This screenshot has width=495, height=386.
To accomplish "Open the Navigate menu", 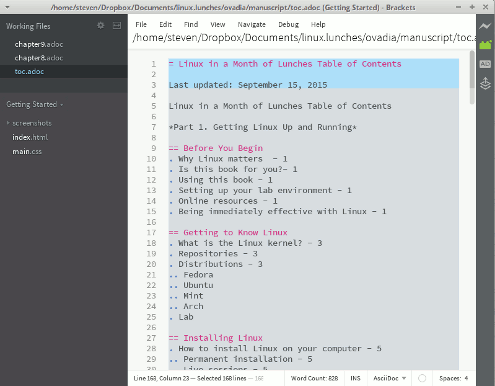I will [x=251, y=24].
